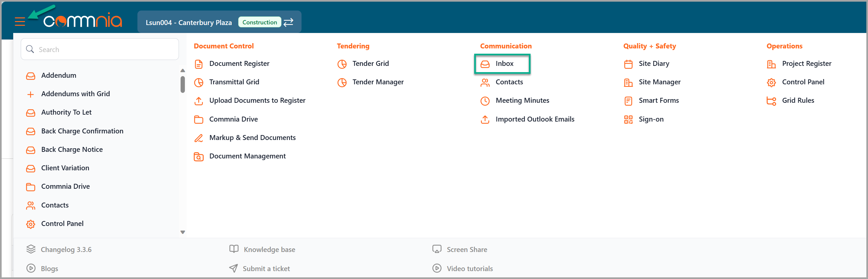Click the sidebar scrollbar thumb
This screenshot has width=868, height=279.
(183, 84)
